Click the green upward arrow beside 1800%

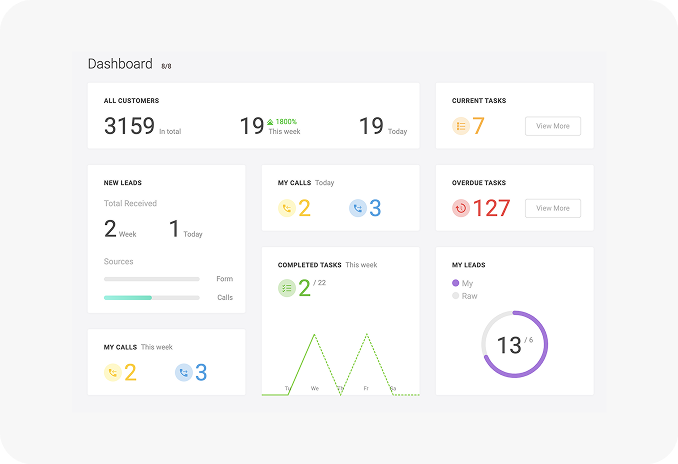[x=270, y=122]
